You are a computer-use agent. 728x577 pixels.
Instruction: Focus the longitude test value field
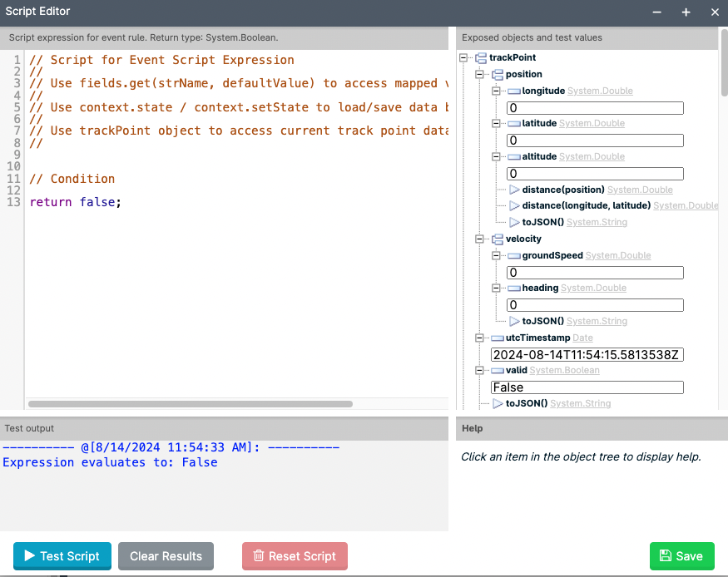click(x=595, y=108)
